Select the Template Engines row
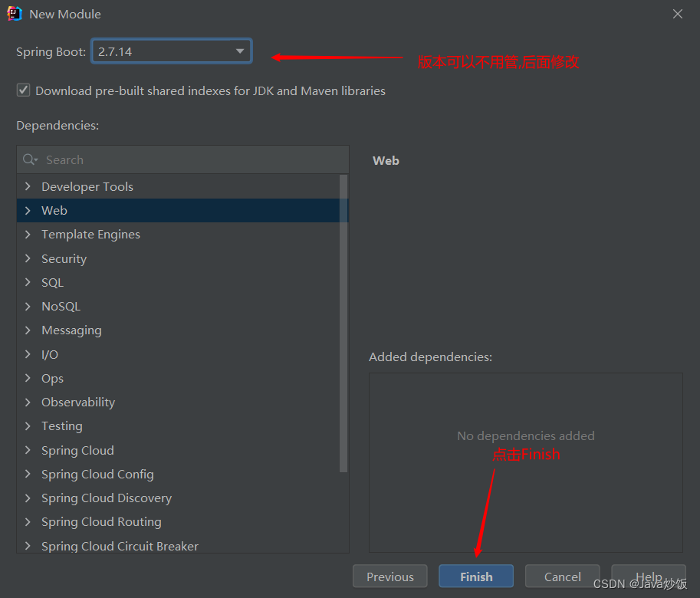Image resolution: width=700 pixels, height=598 pixels. point(178,235)
